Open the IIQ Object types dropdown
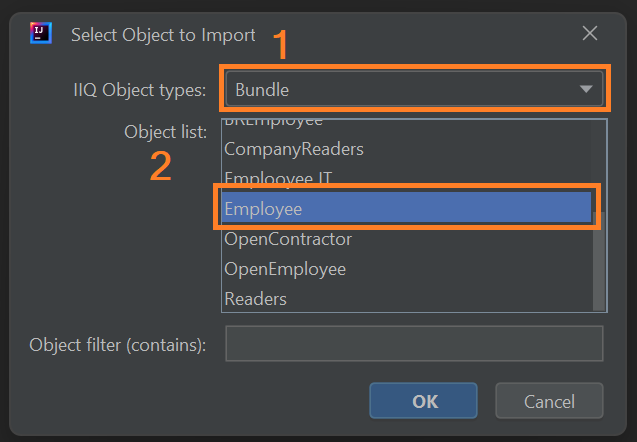Image resolution: width=637 pixels, height=442 pixels. coord(414,89)
